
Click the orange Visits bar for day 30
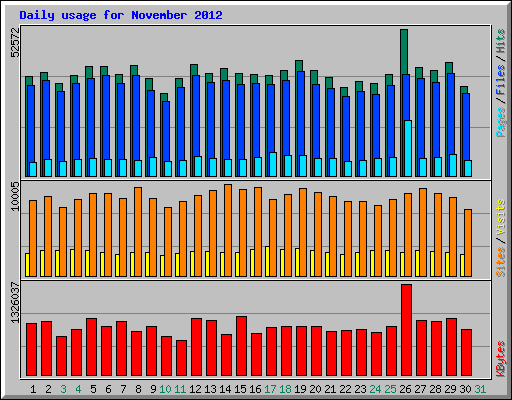pos(468,243)
